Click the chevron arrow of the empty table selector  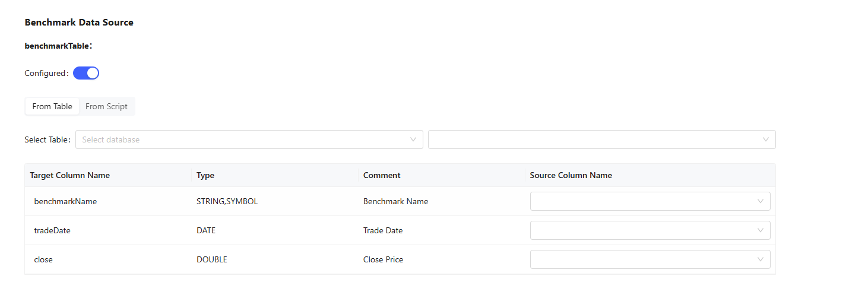pyautogui.click(x=766, y=139)
